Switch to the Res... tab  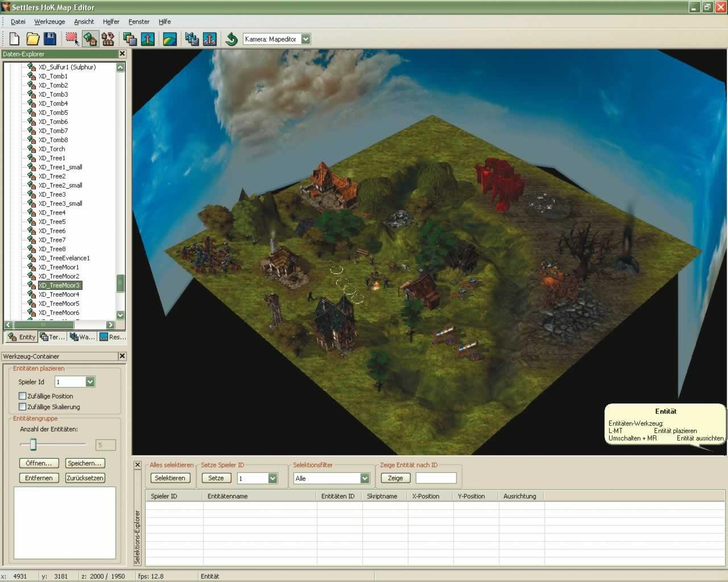click(x=112, y=337)
